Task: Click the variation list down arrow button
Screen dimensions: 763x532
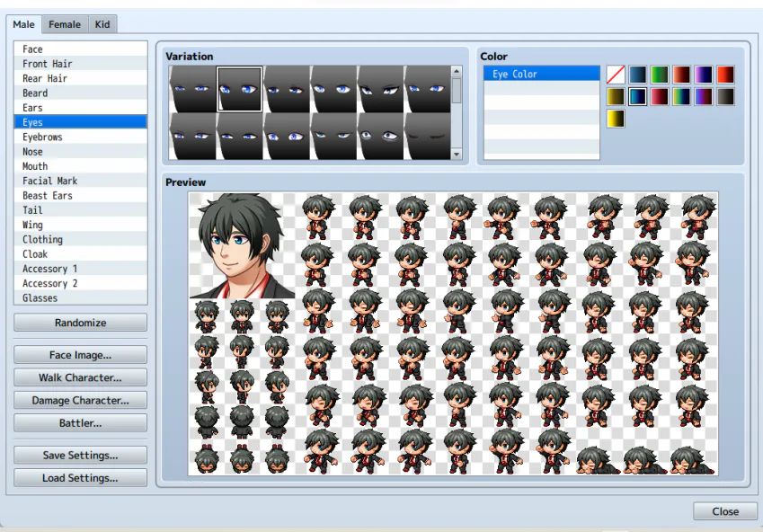Action: (x=457, y=155)
